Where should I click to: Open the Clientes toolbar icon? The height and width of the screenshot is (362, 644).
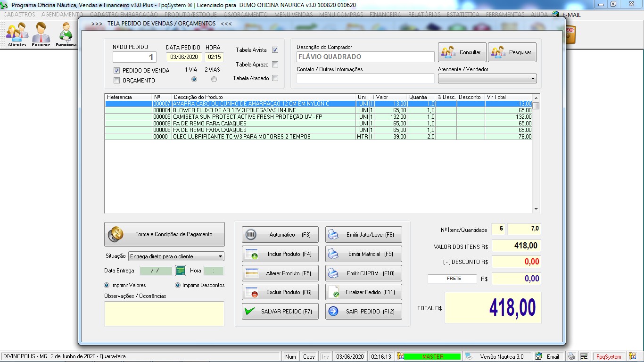[17, 33]
